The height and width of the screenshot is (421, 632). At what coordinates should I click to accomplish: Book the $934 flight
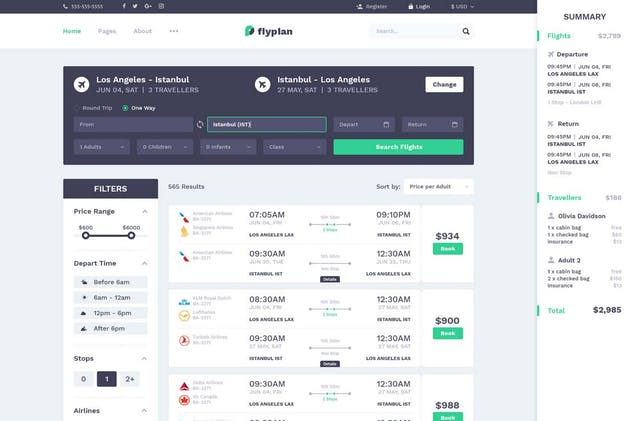tap(448, 249)
